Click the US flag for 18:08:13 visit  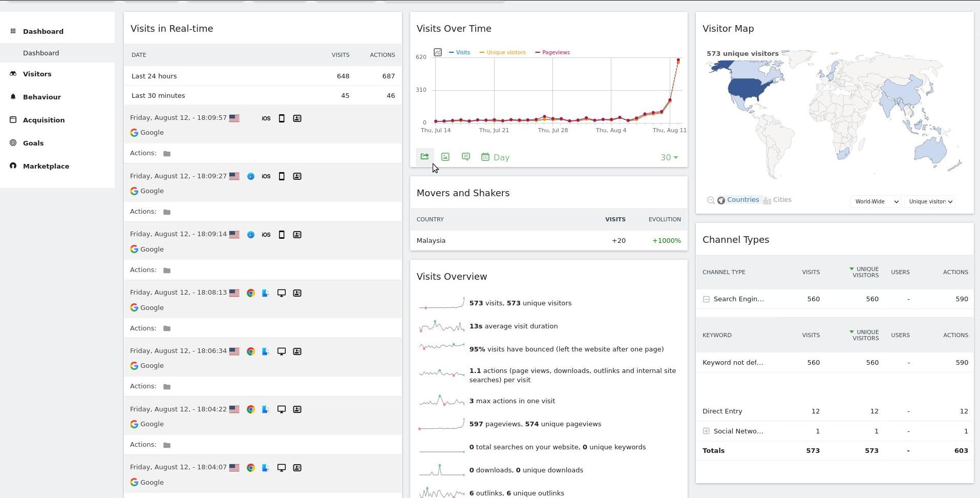235,293
